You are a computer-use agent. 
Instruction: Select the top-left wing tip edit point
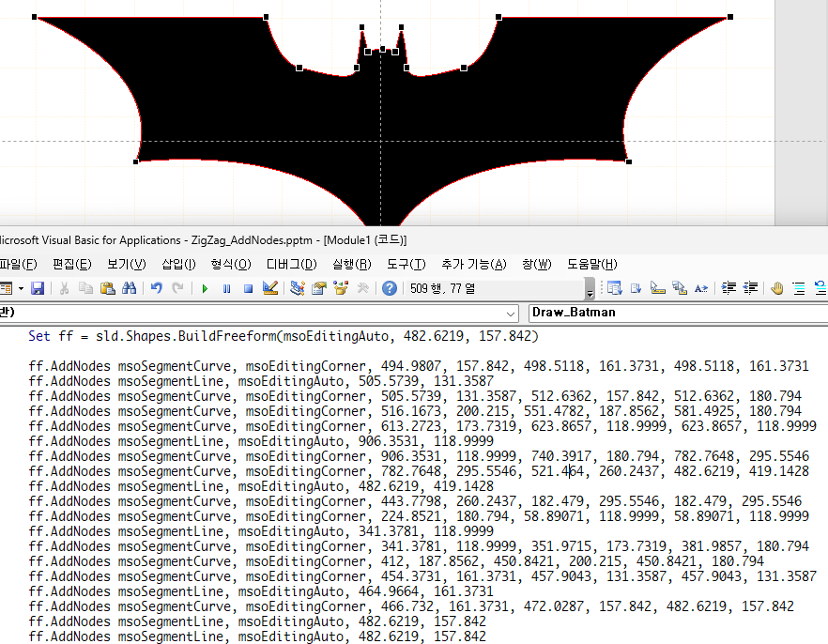click(35, 18)
